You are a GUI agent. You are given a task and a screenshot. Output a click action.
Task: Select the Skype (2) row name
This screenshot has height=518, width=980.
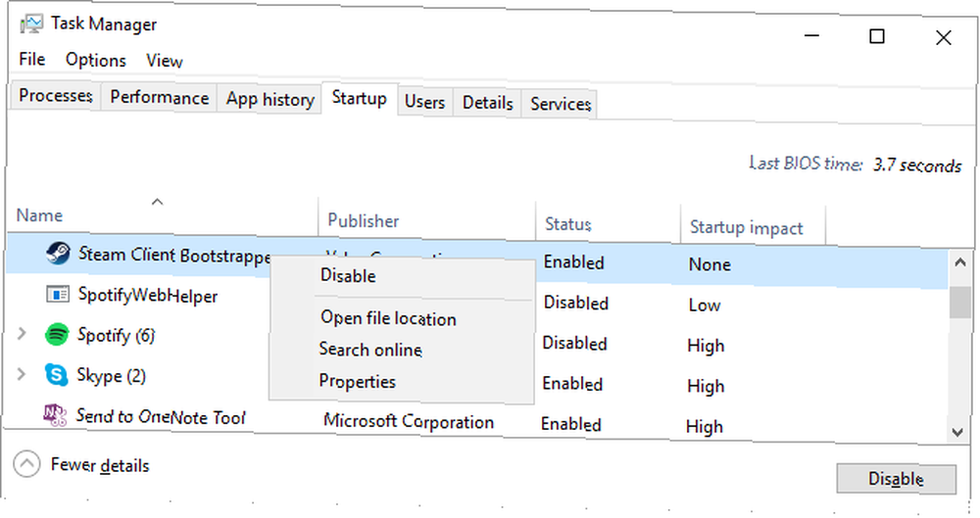pyautogui.click(x=112, y=376)
